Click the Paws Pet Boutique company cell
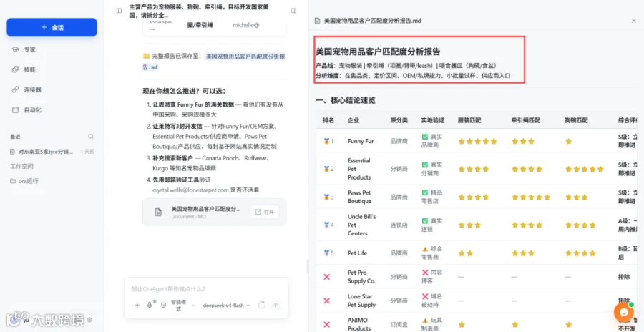 [x=359, y=197]
